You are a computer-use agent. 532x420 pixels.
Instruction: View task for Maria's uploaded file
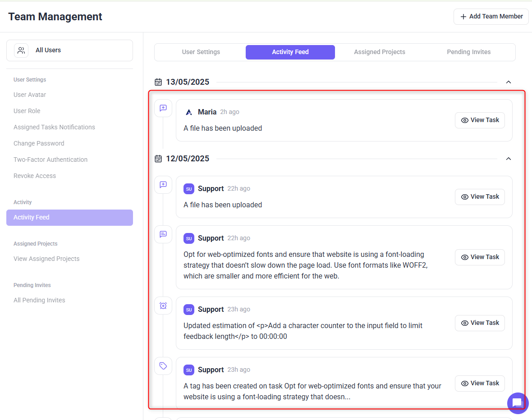480,120
